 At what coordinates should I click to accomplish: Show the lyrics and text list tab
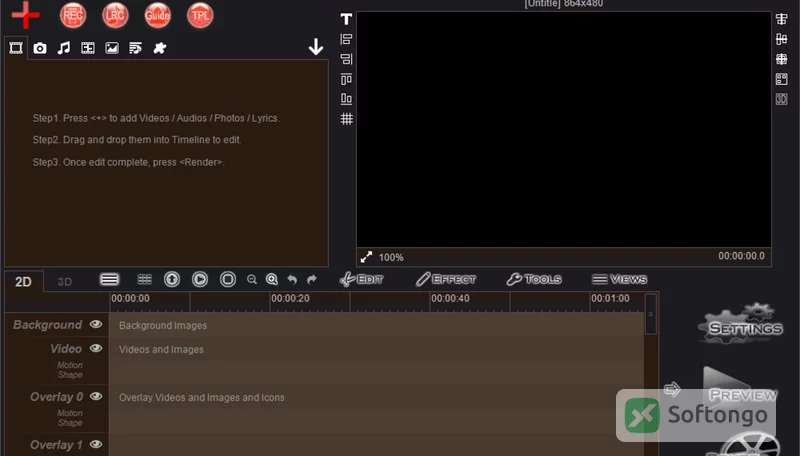pyautogui.click(x=136, y=48)
